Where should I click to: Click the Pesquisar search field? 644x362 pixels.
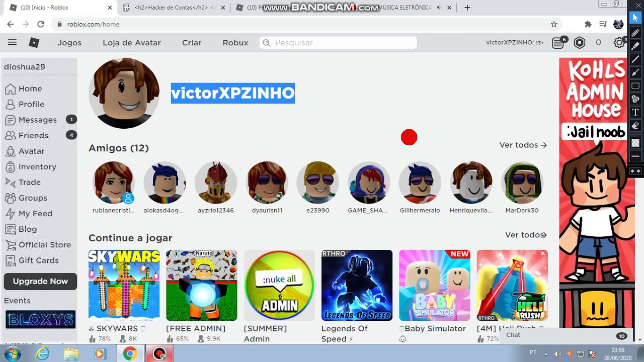(338, 43)
